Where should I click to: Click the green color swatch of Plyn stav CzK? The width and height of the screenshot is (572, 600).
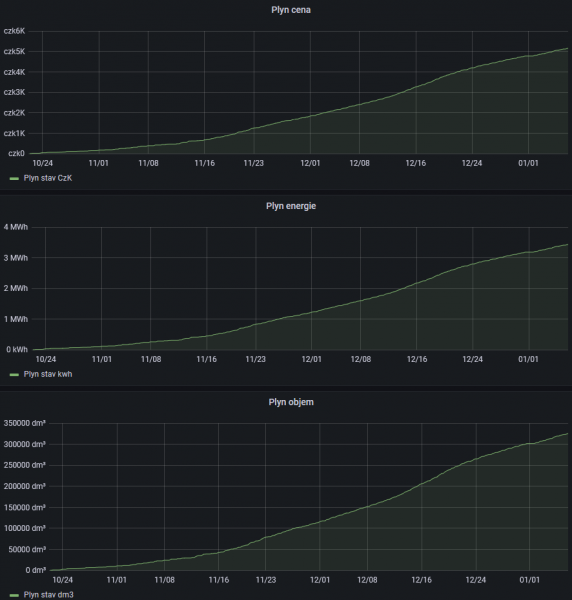pyautogui.click(x=14, y=178)
